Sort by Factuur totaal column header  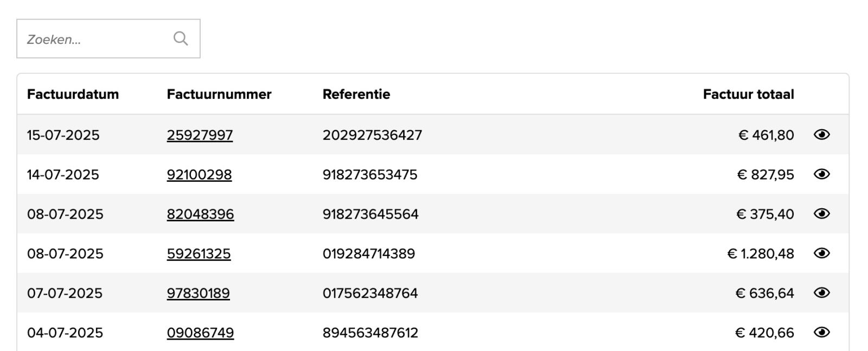coord(748,94)
